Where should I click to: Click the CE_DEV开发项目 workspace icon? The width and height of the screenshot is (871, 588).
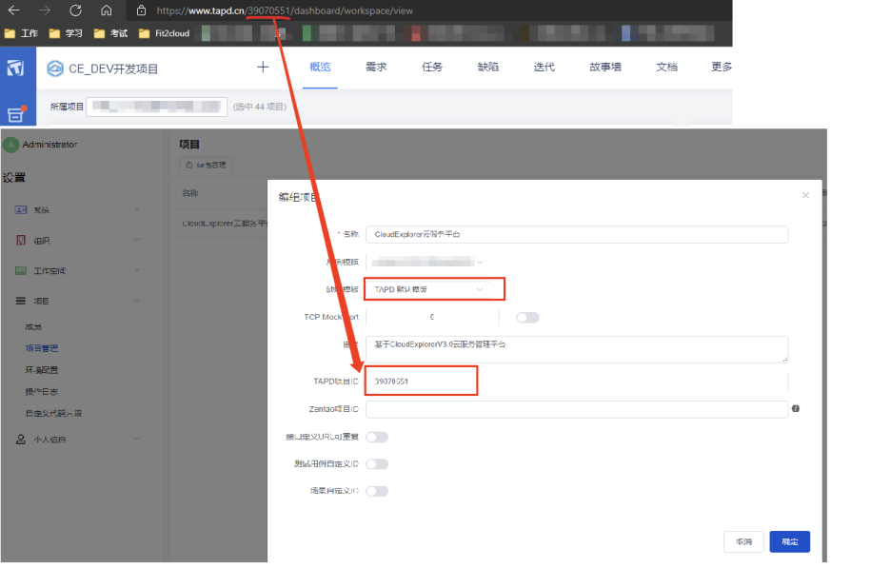pyautogui.click(x=54, y=69)
